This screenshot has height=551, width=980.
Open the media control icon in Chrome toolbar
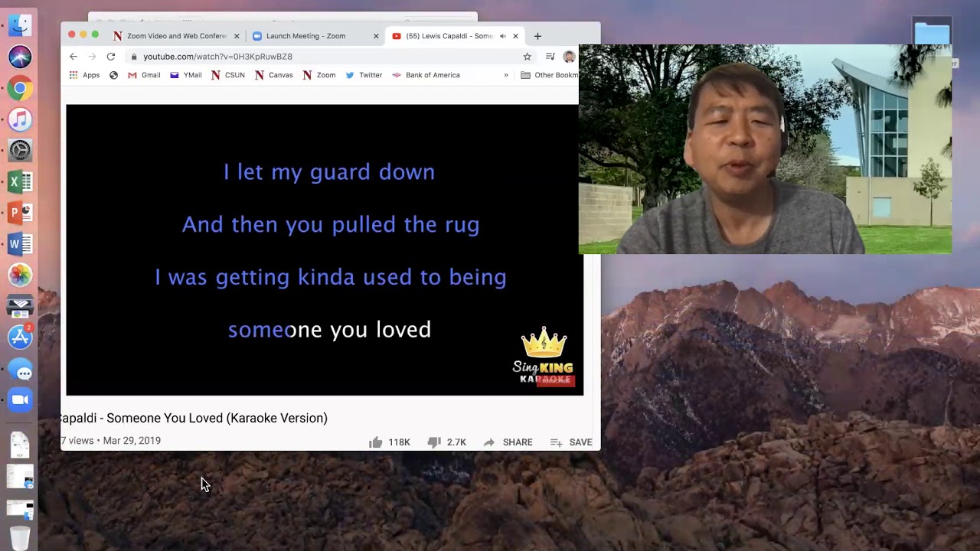tap(550, 57)
